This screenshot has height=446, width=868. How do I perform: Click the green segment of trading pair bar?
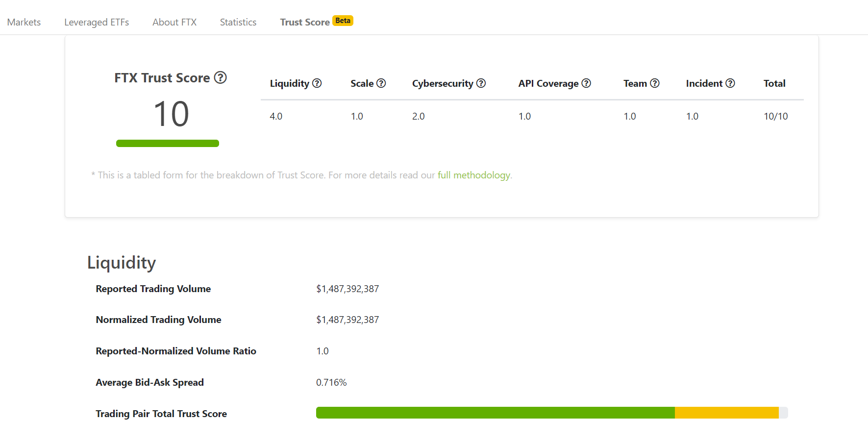[495, 413]
